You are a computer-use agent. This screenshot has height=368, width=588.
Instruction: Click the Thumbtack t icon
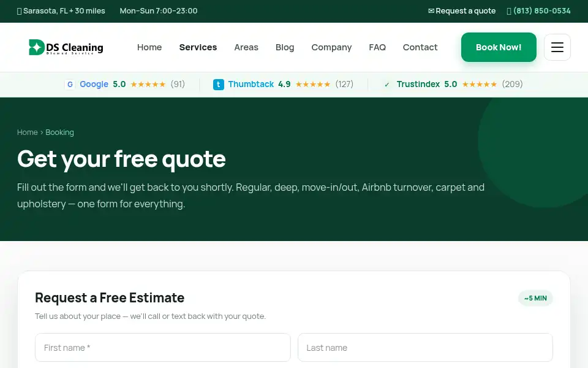[219, 85]
